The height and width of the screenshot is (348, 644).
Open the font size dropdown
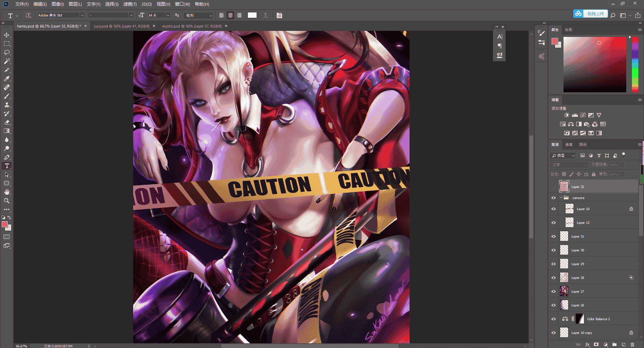click(x=168, y=15)
